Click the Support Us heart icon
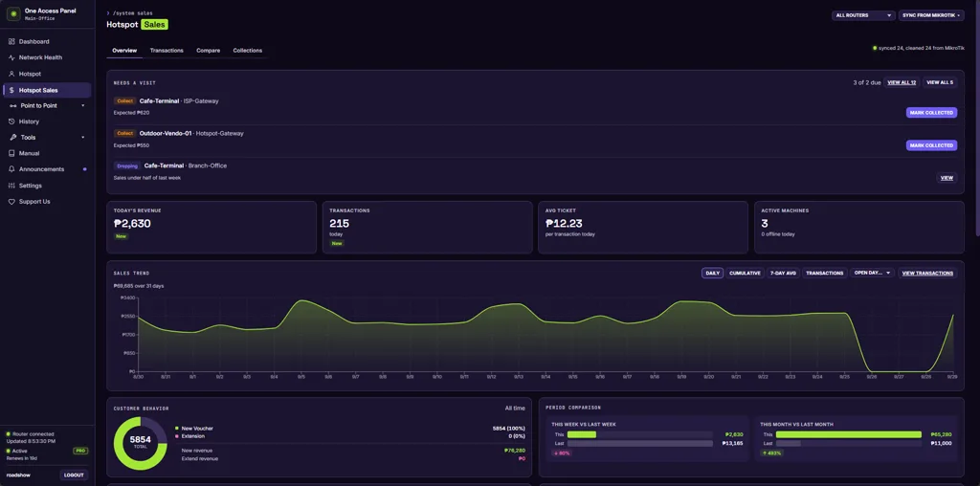The height and width of the screenshot is (486, 980). coord(11,202)
